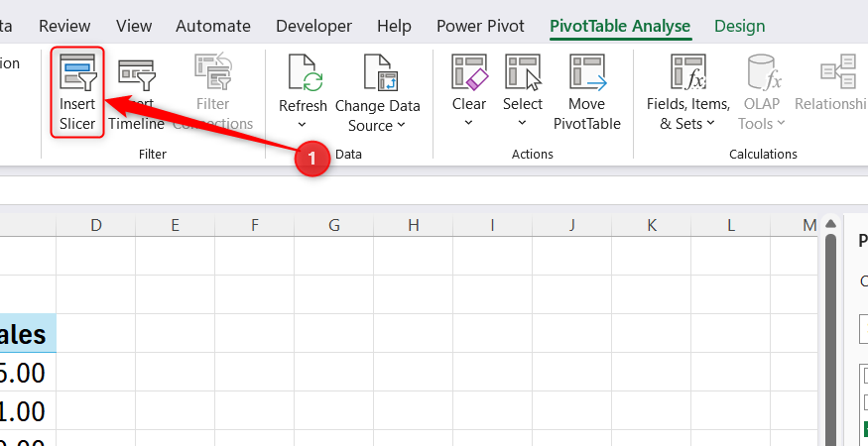Select column M header
868x446 pixels.
click(x=795, y=225)
